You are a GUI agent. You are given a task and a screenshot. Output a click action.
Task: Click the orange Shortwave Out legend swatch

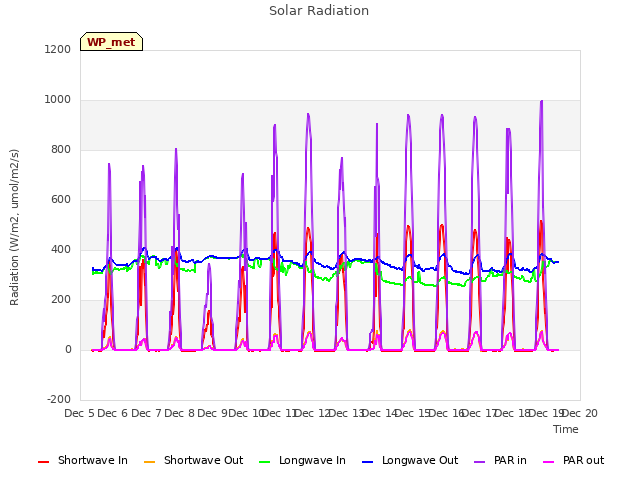tap(149, 462)
